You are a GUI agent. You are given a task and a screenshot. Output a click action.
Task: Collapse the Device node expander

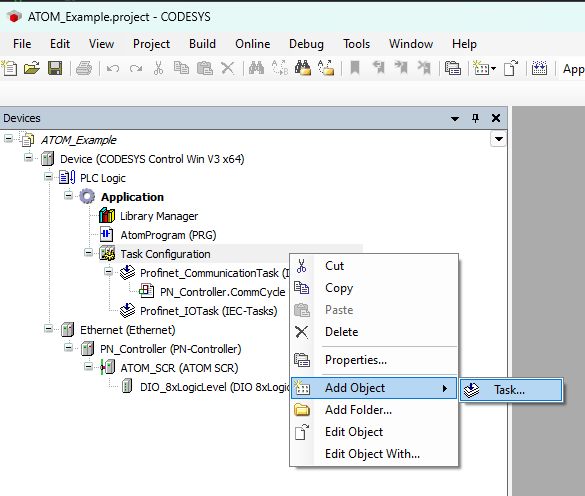28,158
